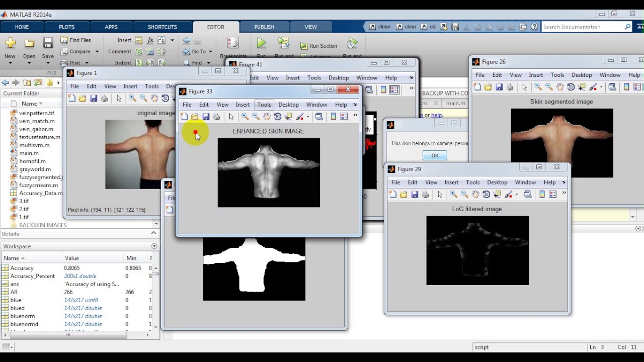The width and height of the screenshot is (644, 362).
Task: Click Open File icon in Figure 33
Action: click(195, 117)
